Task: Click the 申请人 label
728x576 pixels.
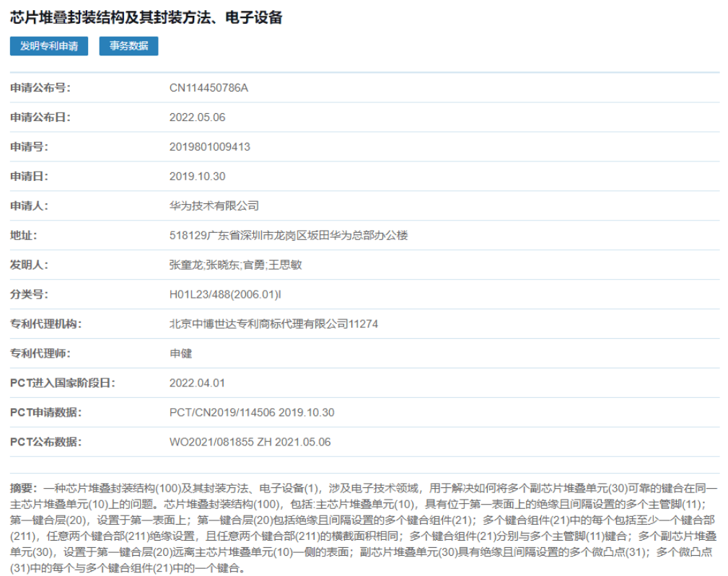Action: (30, 206)
